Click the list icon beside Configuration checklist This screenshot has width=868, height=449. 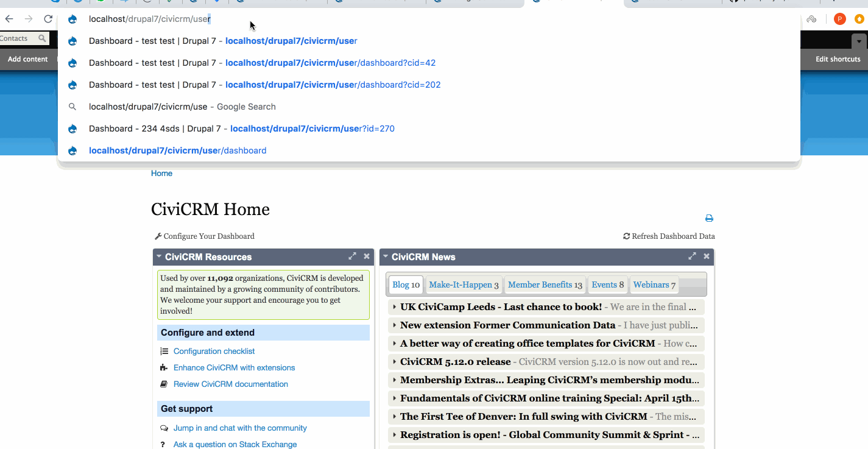click(x=164, y=352)
